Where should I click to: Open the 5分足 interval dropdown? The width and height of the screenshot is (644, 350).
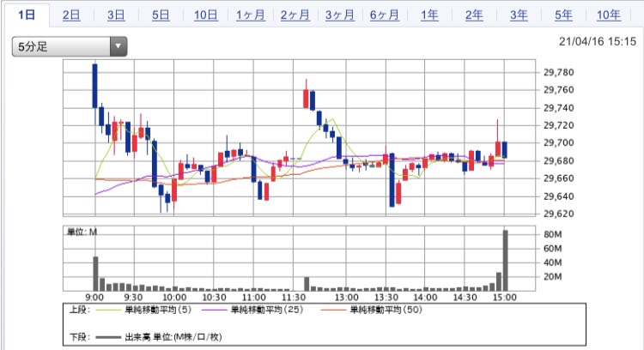coord(70,46)
